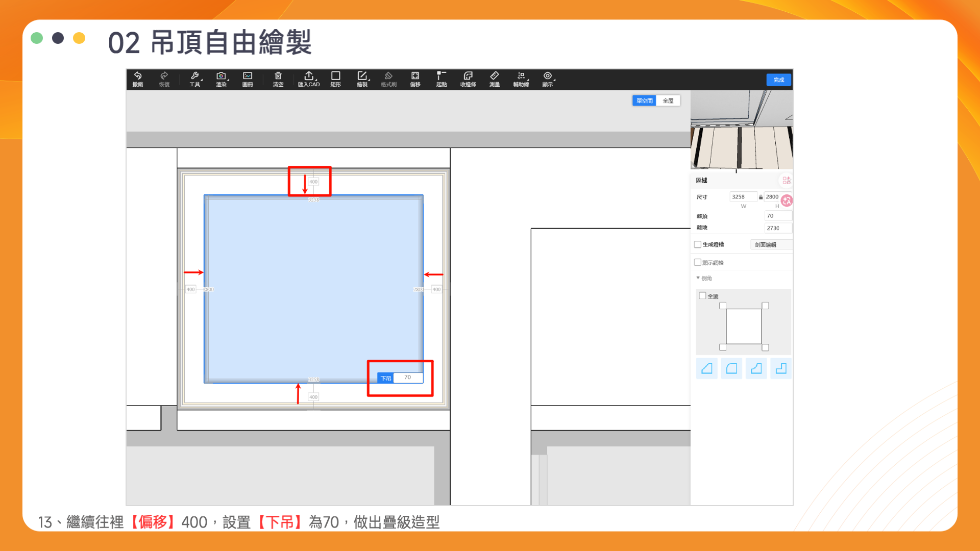Switch to the 全屋 view tab

668,101
